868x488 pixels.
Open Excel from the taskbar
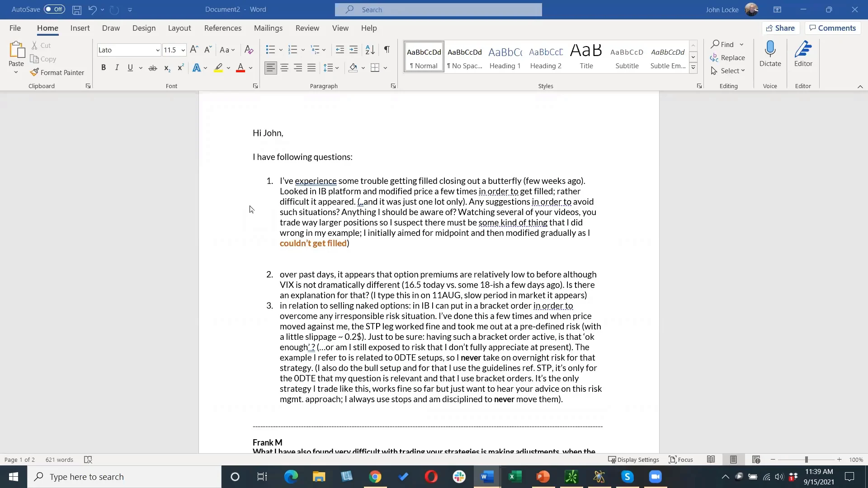click(515, 477)
